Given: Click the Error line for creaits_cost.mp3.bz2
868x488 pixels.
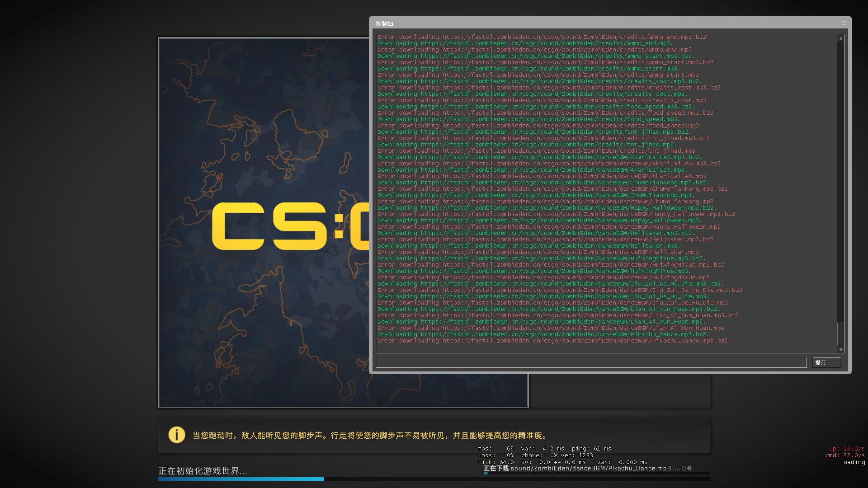Looking at the screenshot, I should [x=549, y=88].
